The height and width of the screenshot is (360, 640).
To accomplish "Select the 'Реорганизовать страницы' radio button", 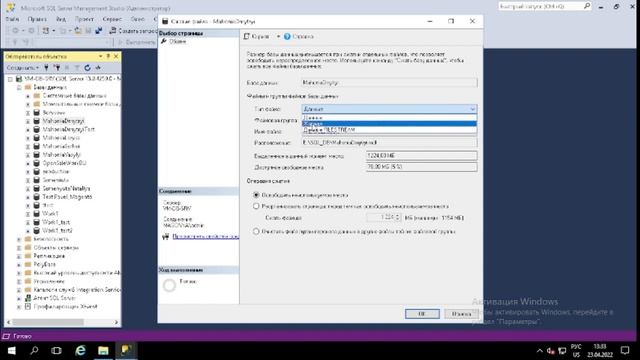I will [x=256, y=206].
